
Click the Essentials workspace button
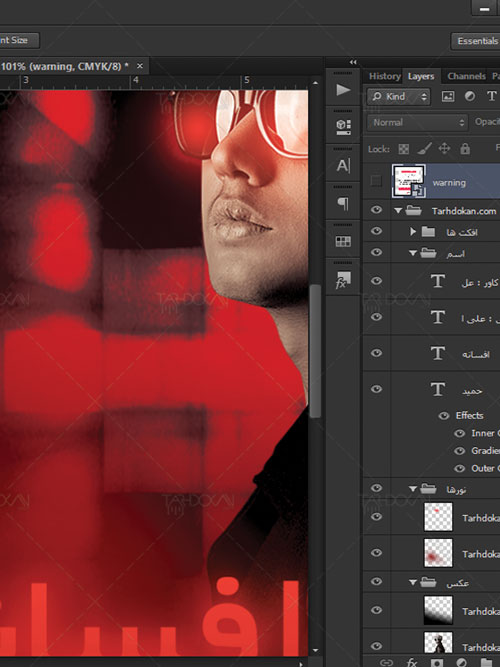477,40
